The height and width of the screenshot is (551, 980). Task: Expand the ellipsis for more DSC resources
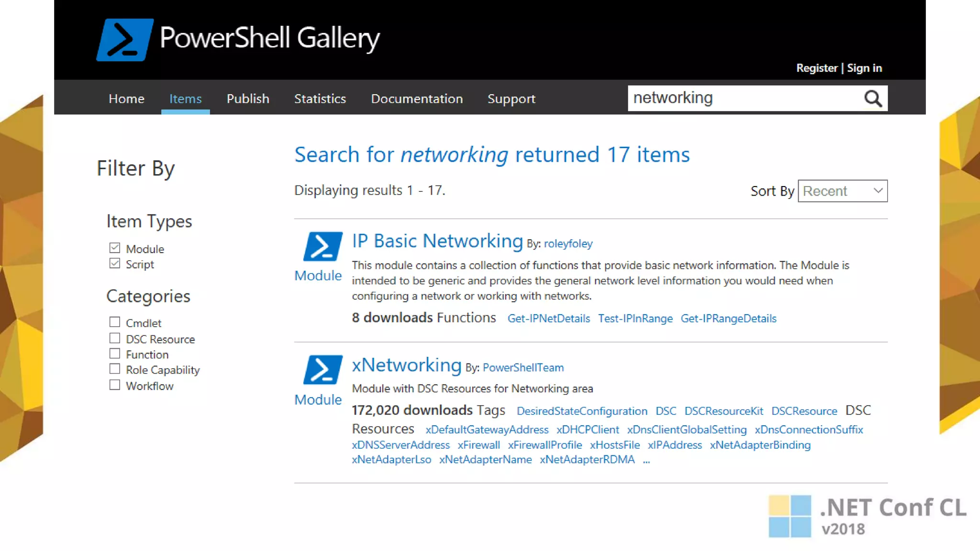coord(646,460)
